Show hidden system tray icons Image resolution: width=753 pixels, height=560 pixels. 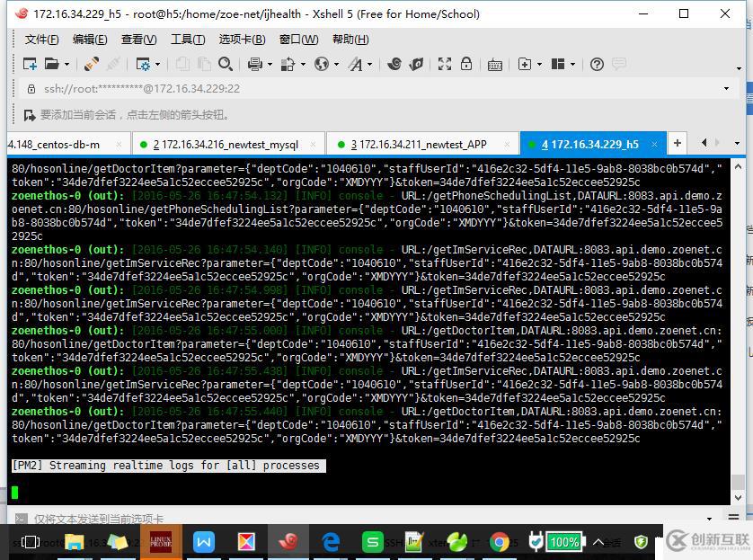[598, 542]
